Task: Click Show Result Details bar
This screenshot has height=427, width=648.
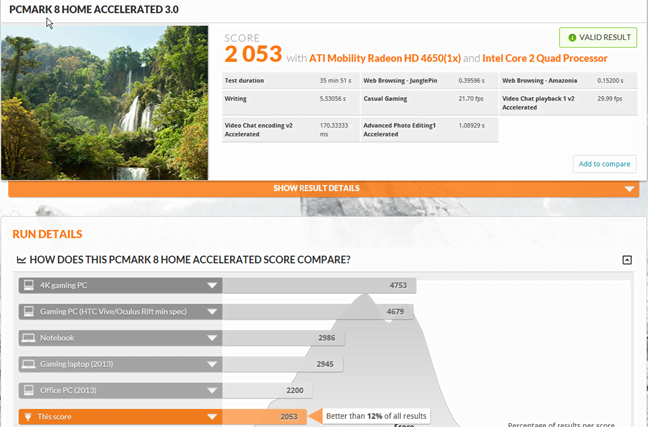Action: coord(324,188)
